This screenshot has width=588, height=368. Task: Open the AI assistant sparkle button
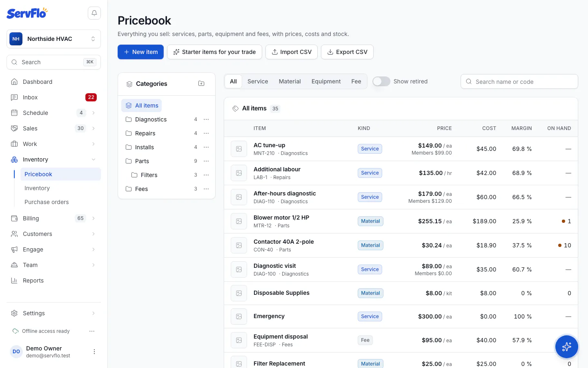point(567,347)
